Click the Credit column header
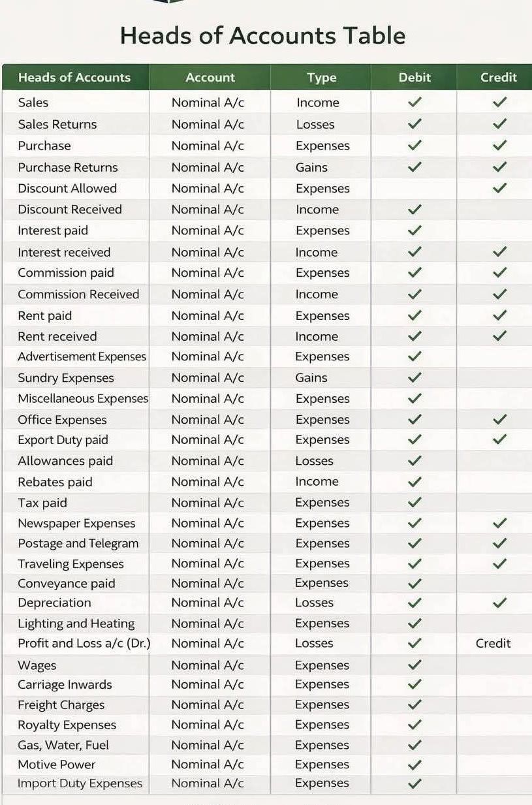The width and height of the screenshot is (532, 805). coord(499,77)
